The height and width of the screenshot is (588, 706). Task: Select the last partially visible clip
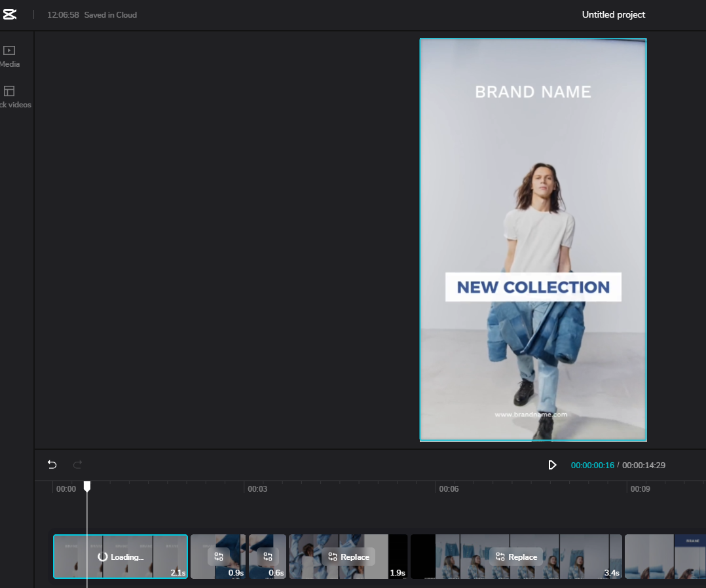coord(665,557)
